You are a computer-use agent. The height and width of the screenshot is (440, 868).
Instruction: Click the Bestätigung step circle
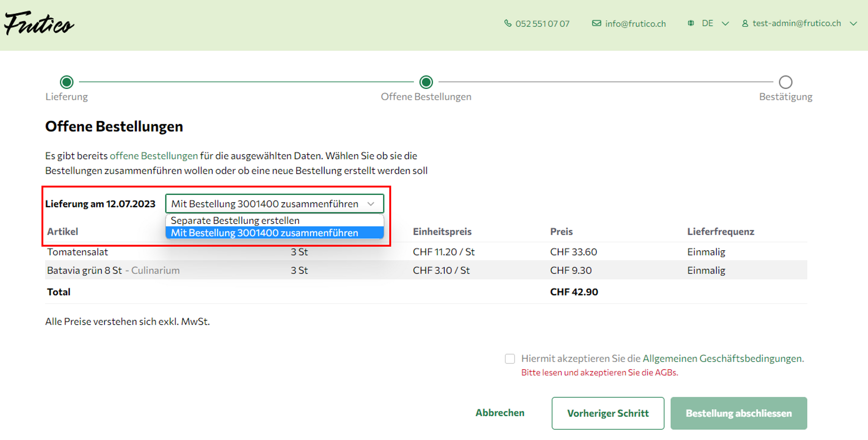tap(785, 82)
